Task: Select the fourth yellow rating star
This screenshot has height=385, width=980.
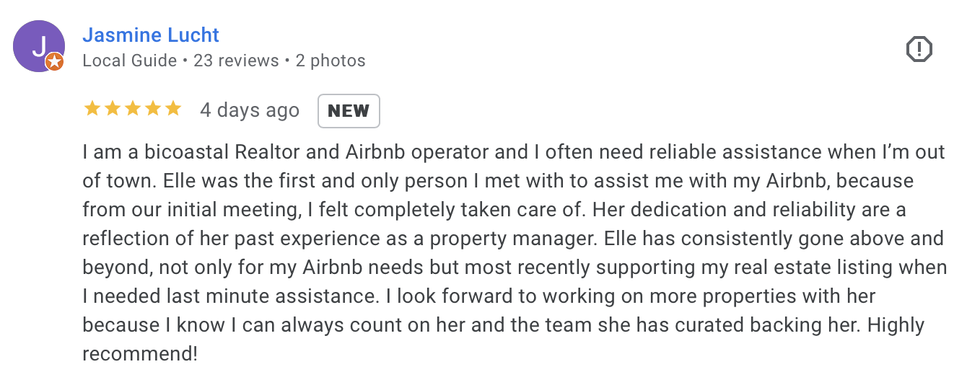Action: [x=152, y=109]
